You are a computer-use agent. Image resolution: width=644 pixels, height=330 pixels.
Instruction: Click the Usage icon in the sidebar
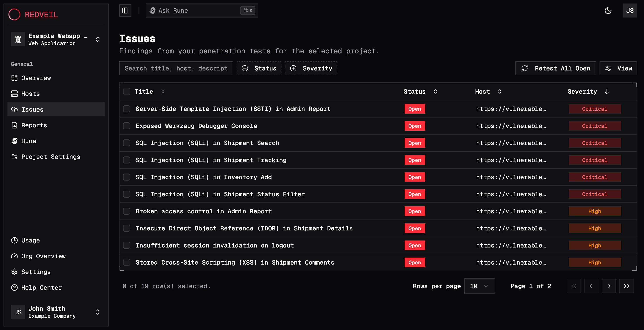tap(14, 240)
